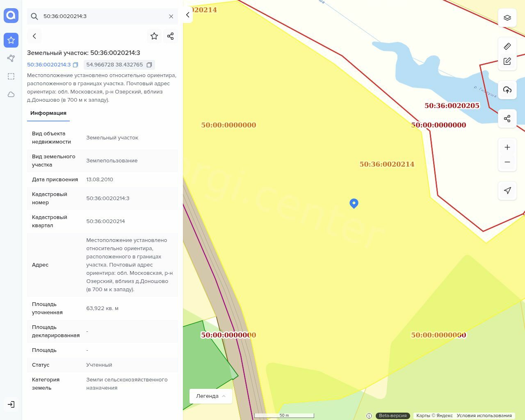The height and width of the screenshot is (420, 525).
Task: Click into the cadastral search field
Action: [x=103, y=16]
